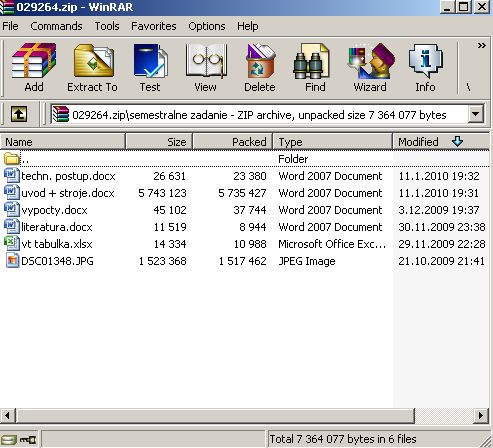Viewport: 493px width, 448px height.
Task: Click the modified date 21.10.2009 21:41
Action: (x=441, y=261)
